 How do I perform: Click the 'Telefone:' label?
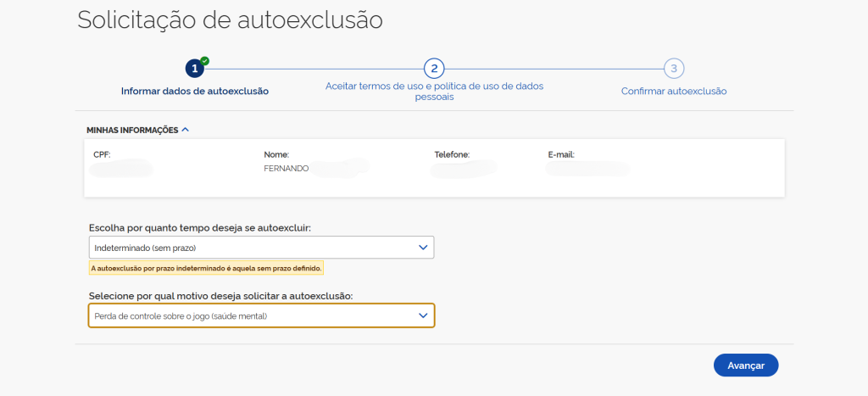(x=452, y=154)
